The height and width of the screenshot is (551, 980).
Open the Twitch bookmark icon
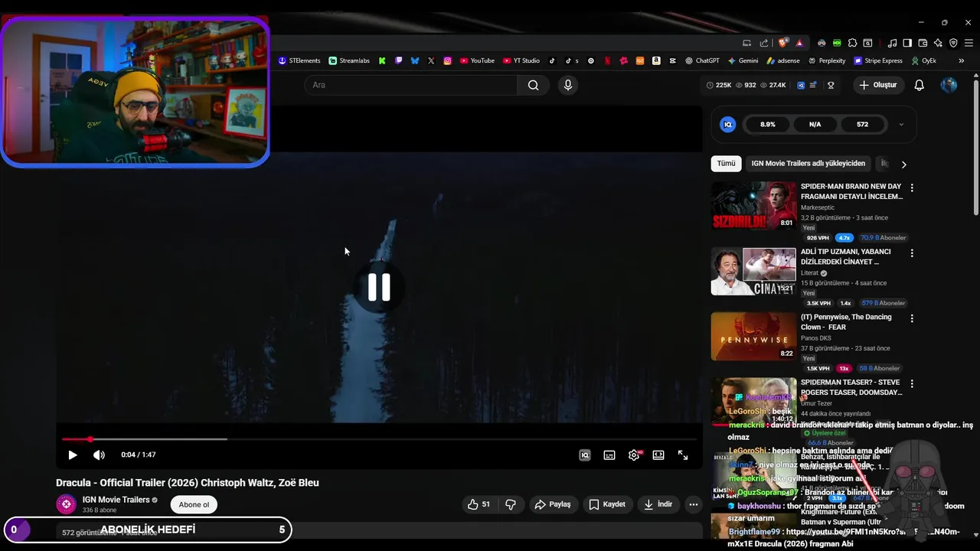[x=398, y=60]
